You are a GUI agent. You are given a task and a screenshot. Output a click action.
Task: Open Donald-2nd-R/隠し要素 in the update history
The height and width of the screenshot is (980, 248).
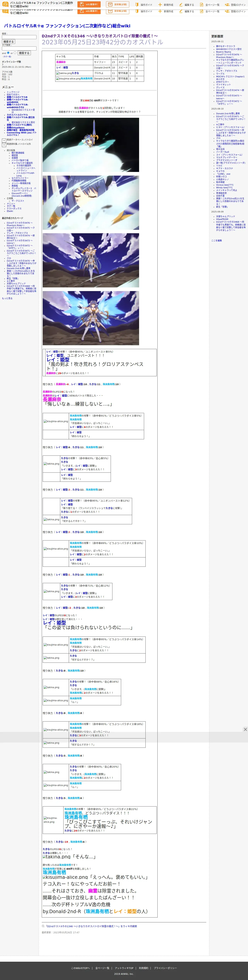pyautogui.click(x=228, y=113)
